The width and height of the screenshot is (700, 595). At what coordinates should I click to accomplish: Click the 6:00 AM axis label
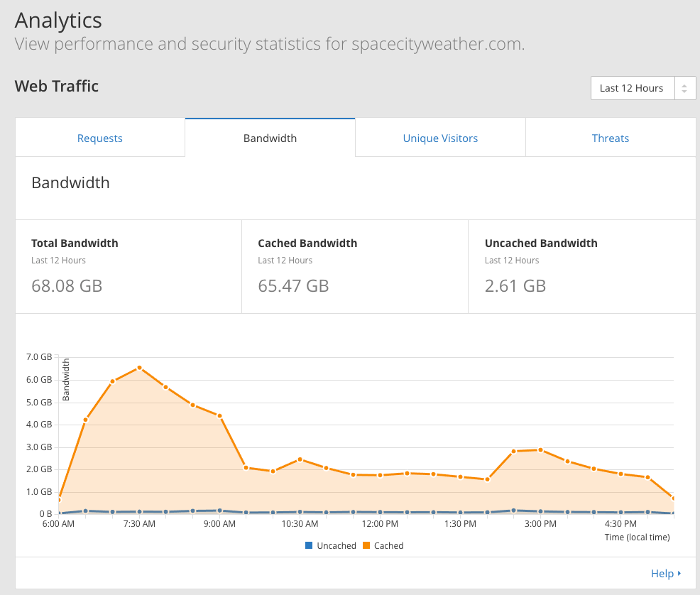(x=58, y=523)
